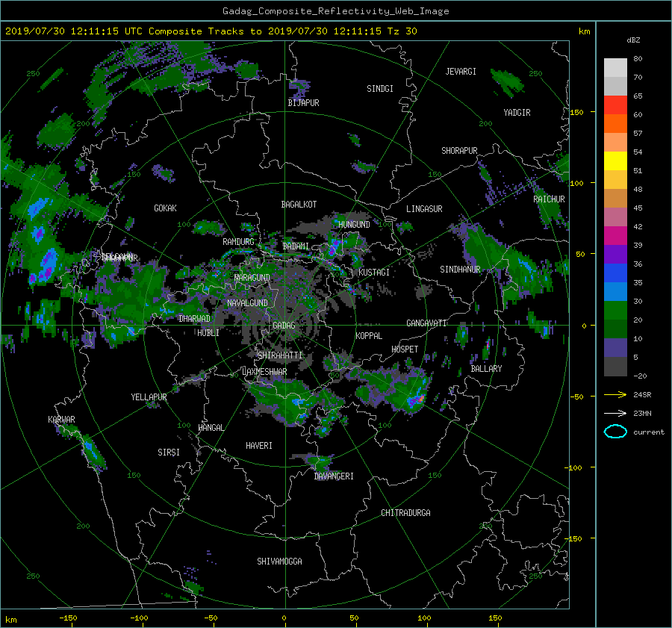Click the -20 value in dBZ legend
This screenshot has height=628, width=672.
640,376
